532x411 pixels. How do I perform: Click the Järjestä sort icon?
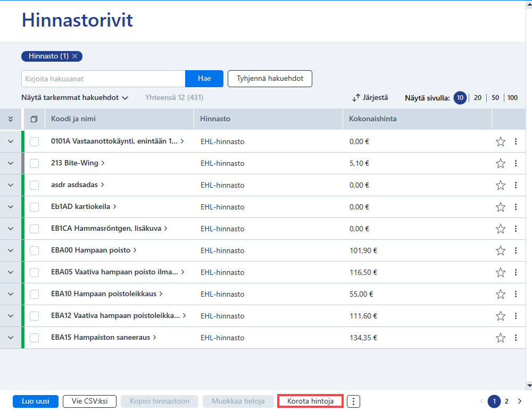(x=356, y=98)
